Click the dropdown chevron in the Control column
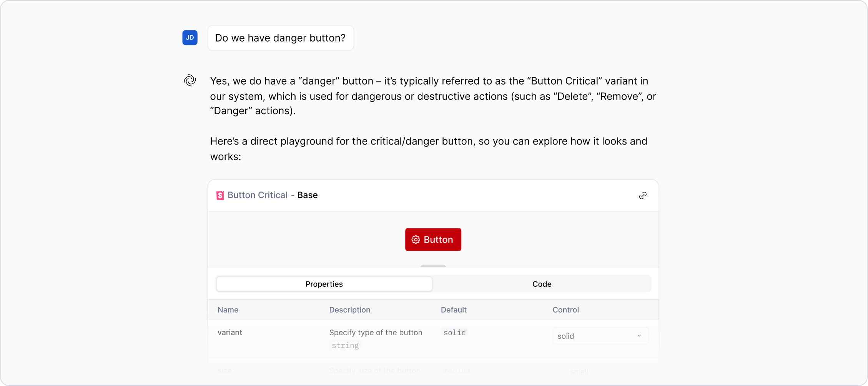 [639, 336]
